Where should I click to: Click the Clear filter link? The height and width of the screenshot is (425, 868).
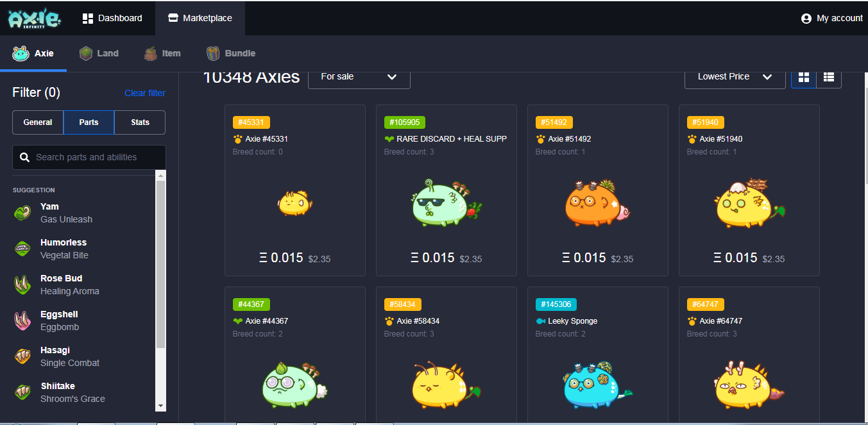pos(145,93)
